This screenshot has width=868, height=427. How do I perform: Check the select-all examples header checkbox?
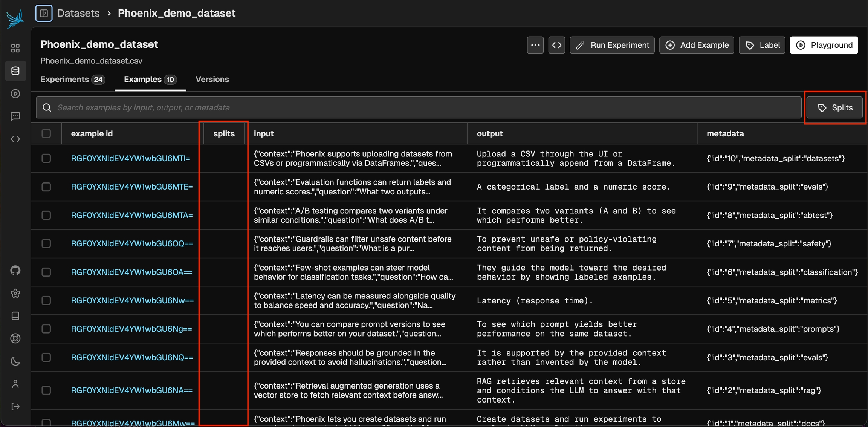click(46, 133)
